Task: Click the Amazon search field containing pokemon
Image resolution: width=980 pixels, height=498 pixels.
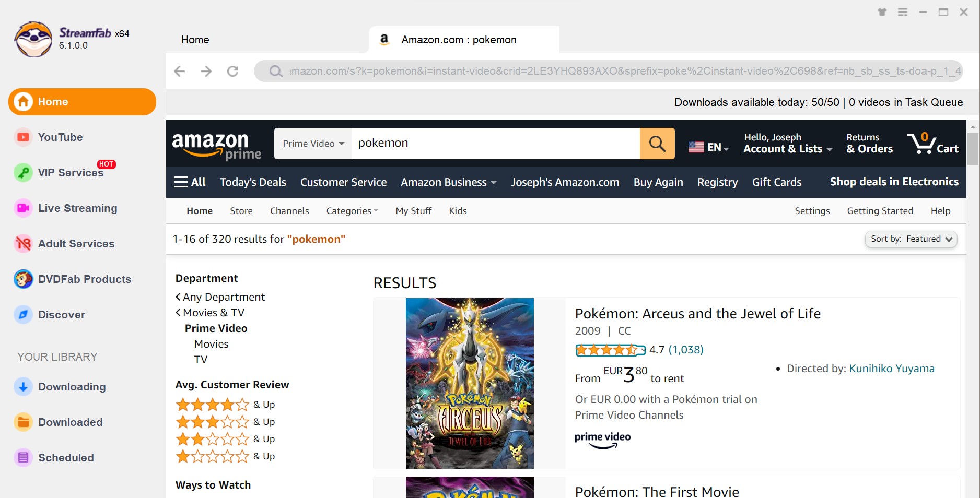Action: point(496,144)
